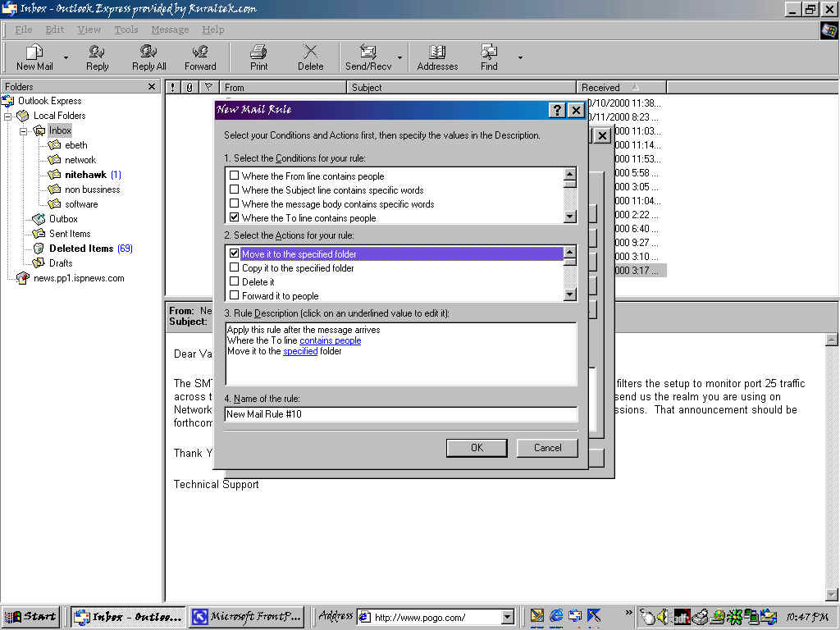Image resolution: width=840 pixels, height=630 pixels.
Task: Click the Outlook Express root item
Action: point(49,101)
